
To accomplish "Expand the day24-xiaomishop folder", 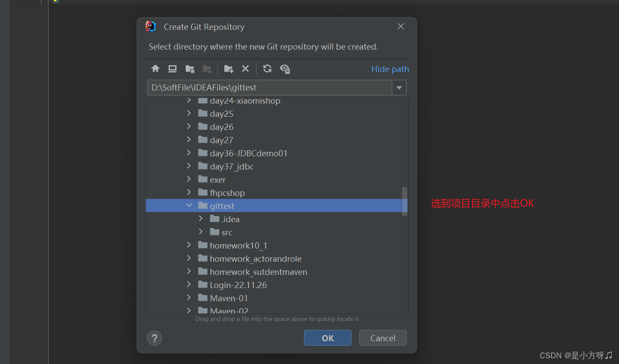I will (189, 100).
